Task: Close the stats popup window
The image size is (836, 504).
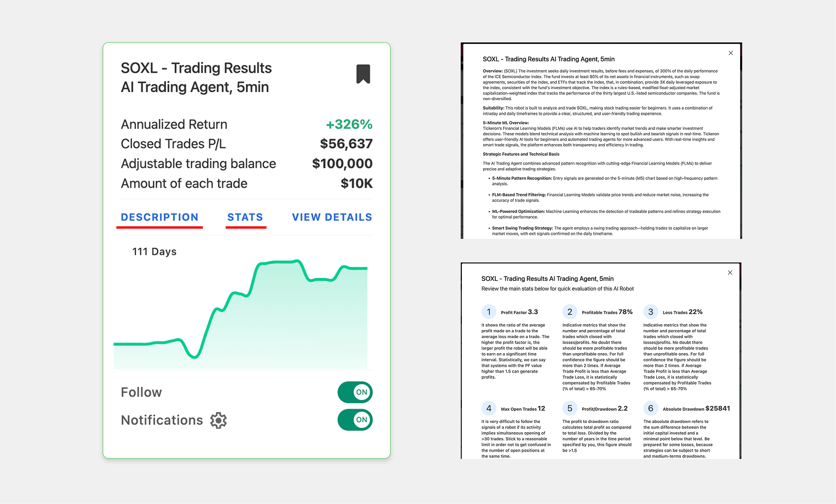Action: 730,272
